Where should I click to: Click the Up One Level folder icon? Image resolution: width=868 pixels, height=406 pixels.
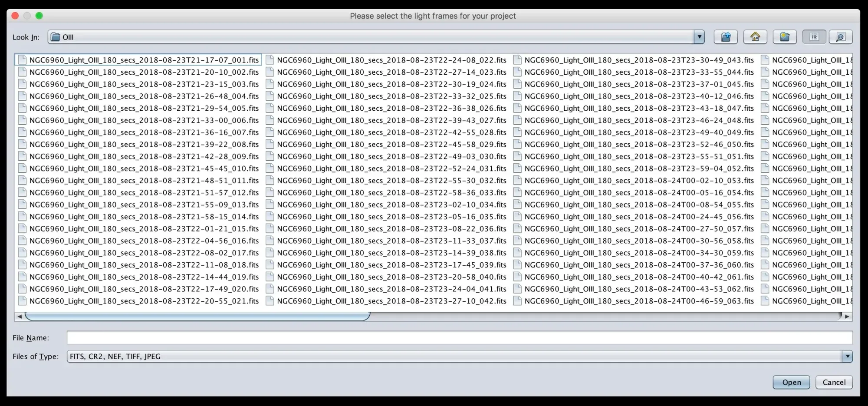(x=726, y=37)
